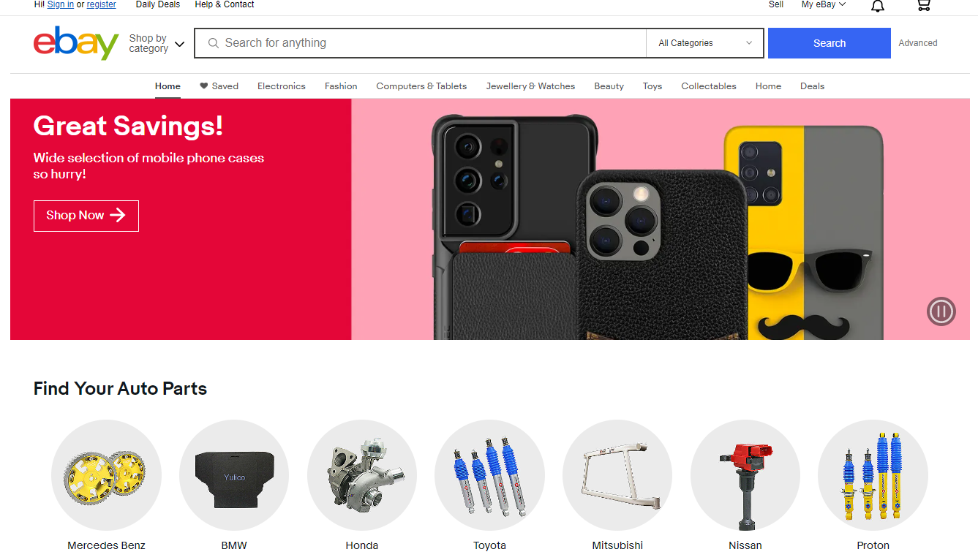Click the Shop Now banner button
The width and height of the screenshot is (978, 560).
pos(86,216)
